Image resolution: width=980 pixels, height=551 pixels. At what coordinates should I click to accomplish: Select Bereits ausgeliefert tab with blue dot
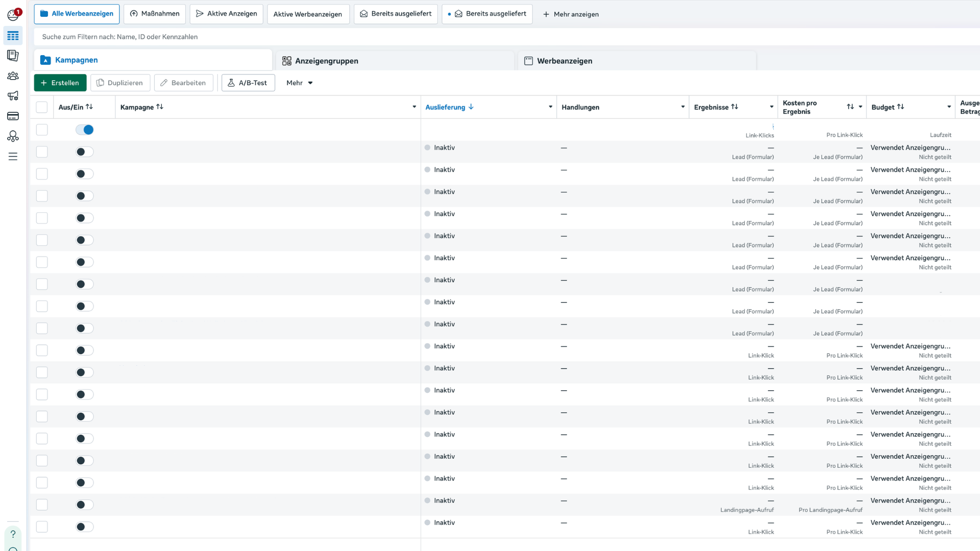(x=487, y=14)
